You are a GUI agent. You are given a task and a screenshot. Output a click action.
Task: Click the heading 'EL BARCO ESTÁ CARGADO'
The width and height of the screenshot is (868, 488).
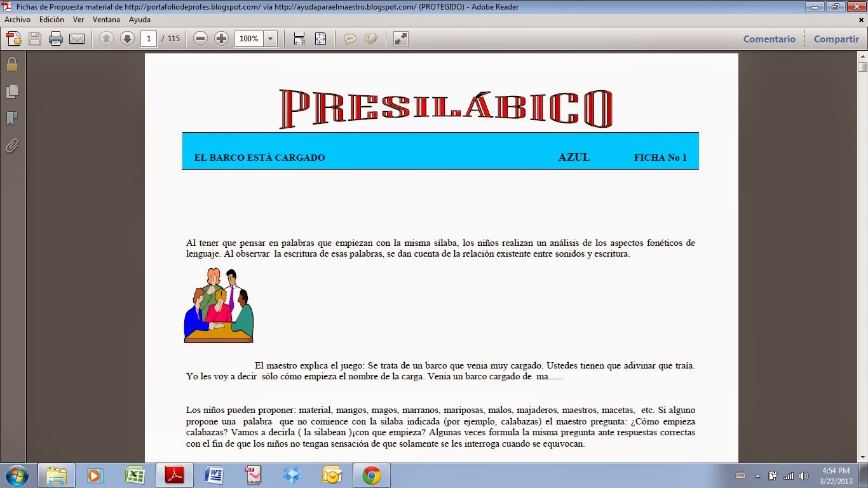click(x=259, y=158)
